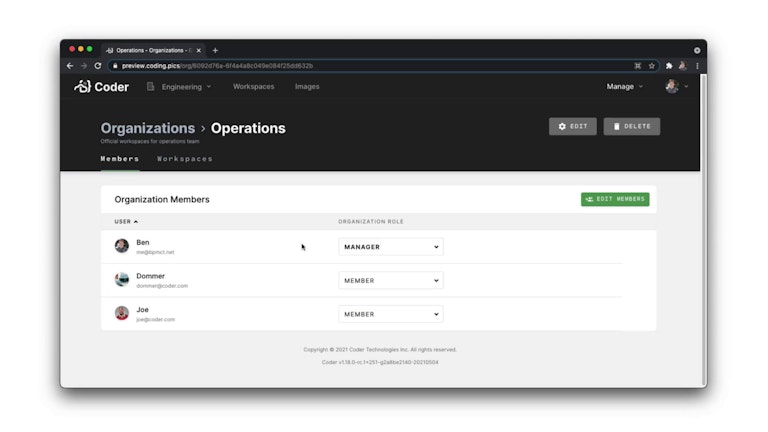Click the DELETE organization button
The image size is (768, 432).
pyautogui.click(x=632, y=126)
